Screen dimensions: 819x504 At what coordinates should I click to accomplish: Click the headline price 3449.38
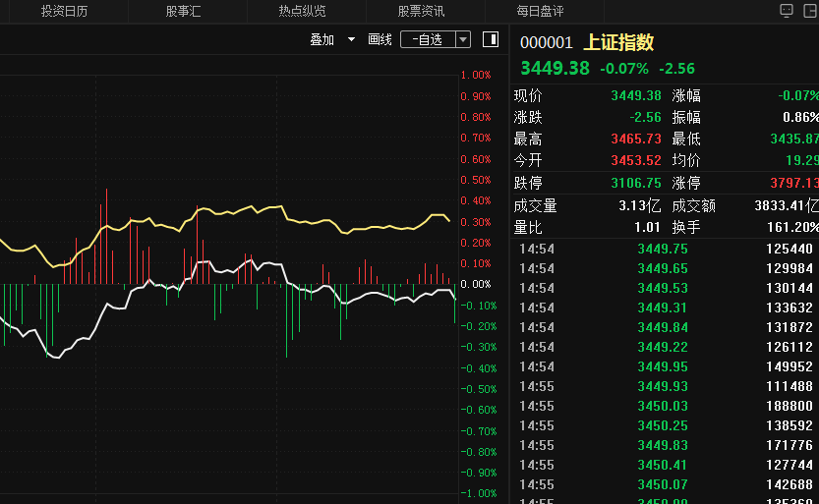coord(555,69)
